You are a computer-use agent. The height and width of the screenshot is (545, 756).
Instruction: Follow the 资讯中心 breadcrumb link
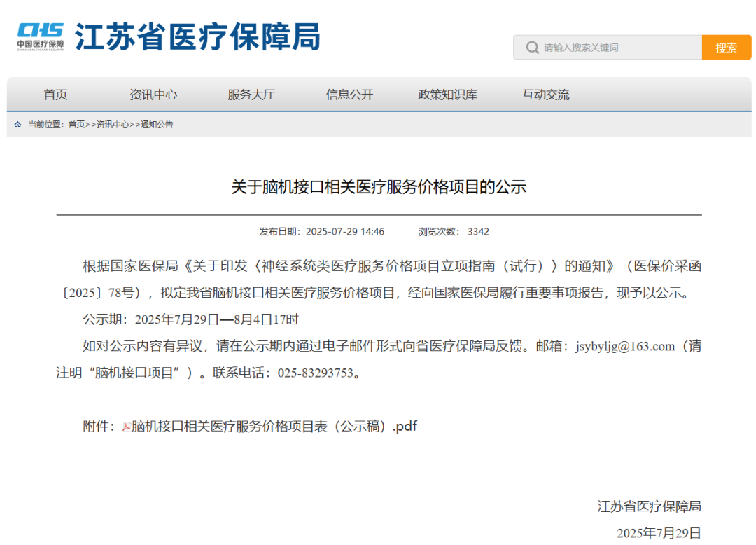[x=111, y=124]
